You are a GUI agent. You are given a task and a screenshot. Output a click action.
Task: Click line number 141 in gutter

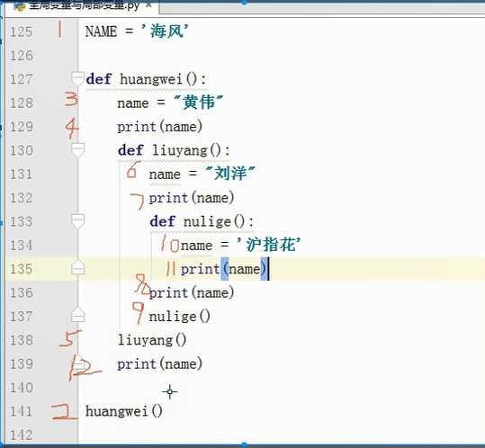pyautogui.click(x=21, y=411)
